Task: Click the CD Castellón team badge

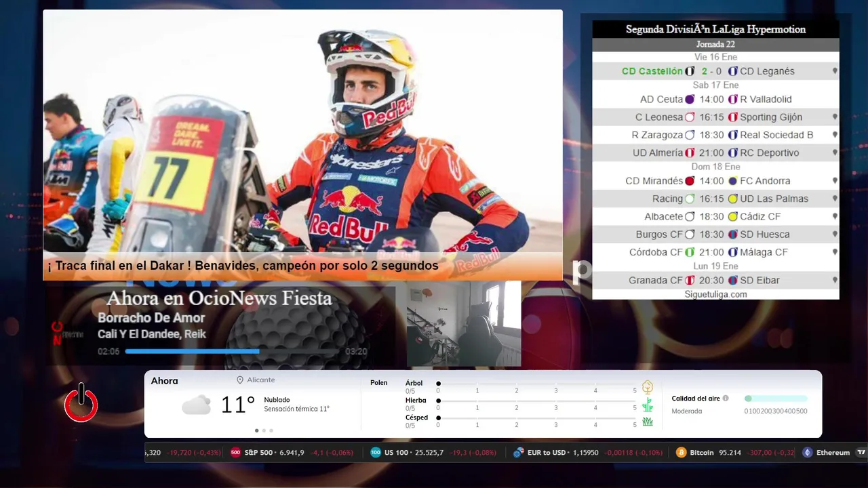Action: pos(690,71)
